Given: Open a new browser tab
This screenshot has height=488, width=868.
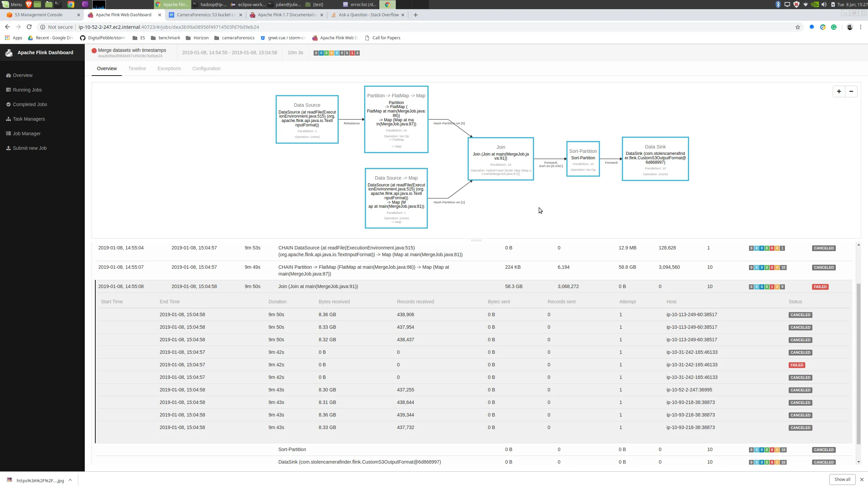Looking at the screenshot, I should 416,15.
